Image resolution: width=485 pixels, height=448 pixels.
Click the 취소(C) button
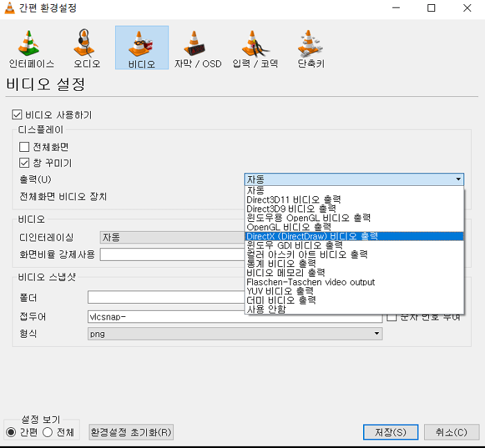pyautogui.click(x=451, y=432)
